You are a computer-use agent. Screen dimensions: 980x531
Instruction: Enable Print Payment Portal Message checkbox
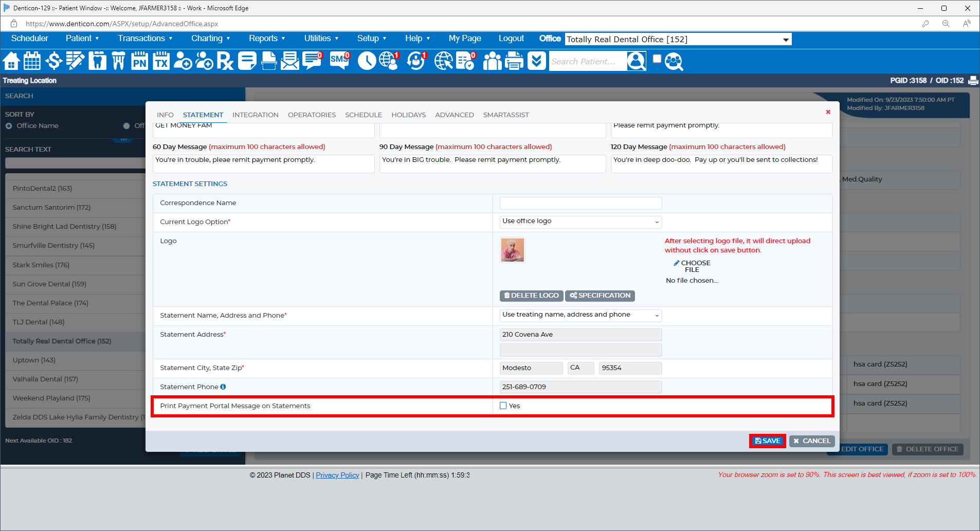[x=503, y=406]
